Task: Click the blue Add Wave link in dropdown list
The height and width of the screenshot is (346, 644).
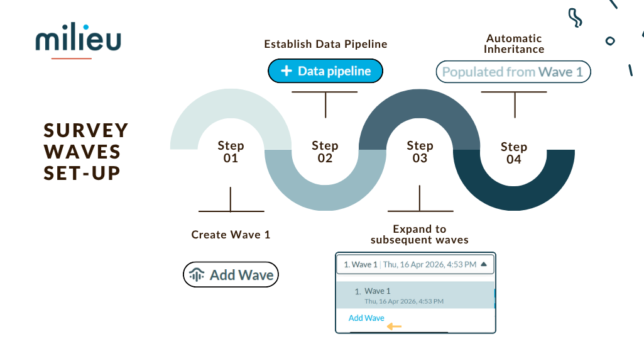Action: click(366, 318)
